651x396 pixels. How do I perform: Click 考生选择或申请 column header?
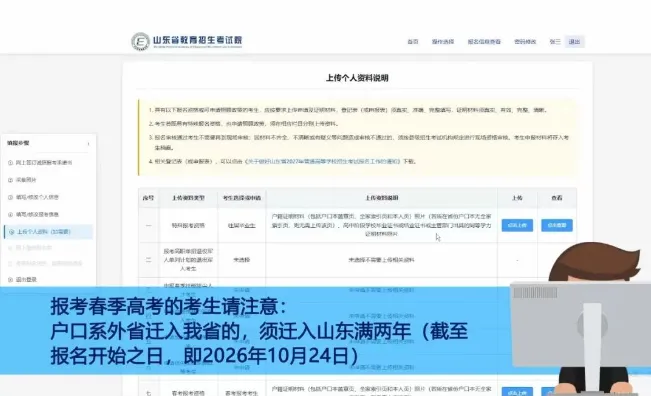pyautogui.click(x=242, y=198)
